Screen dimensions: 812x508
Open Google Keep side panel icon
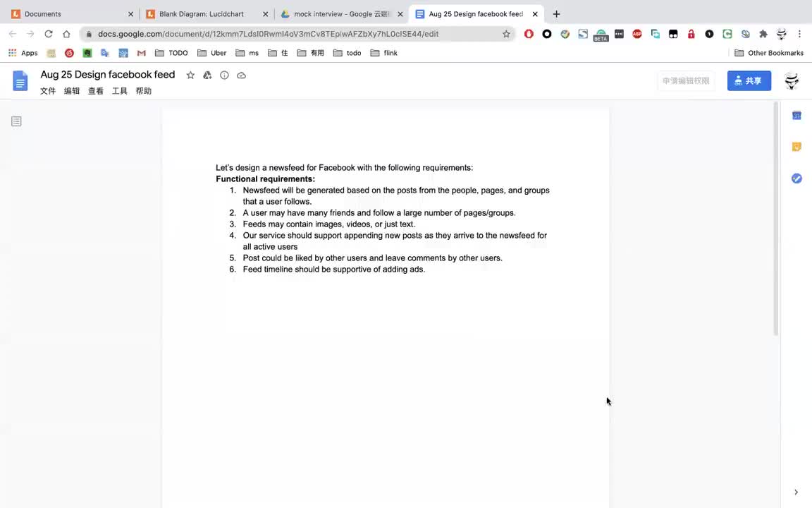[796, 147]
